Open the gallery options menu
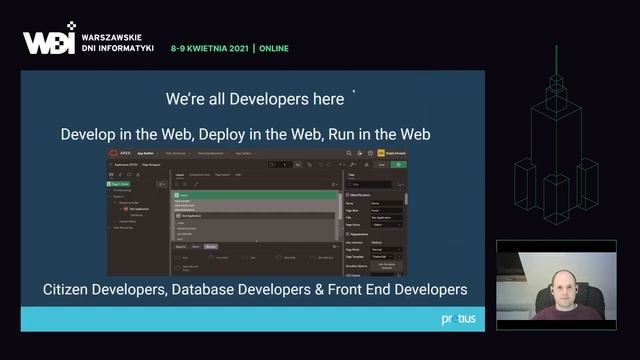The image size is (640, 360). click(335, 247)
